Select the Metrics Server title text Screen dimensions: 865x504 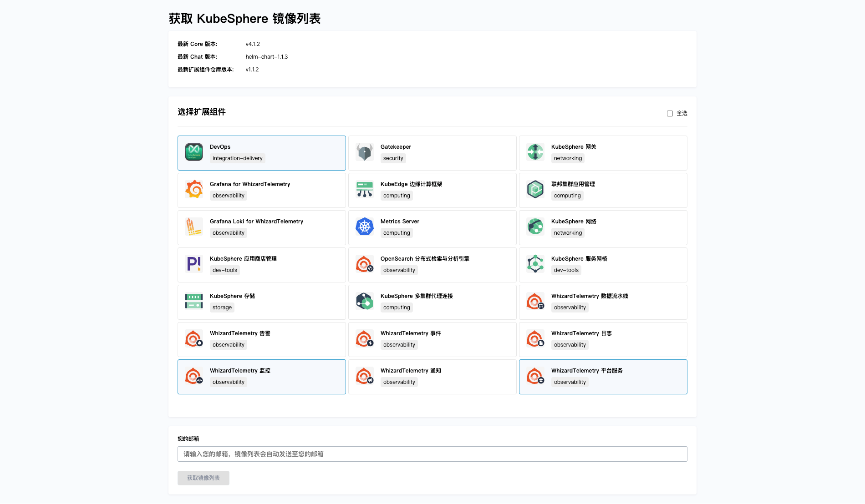[400, 222]
